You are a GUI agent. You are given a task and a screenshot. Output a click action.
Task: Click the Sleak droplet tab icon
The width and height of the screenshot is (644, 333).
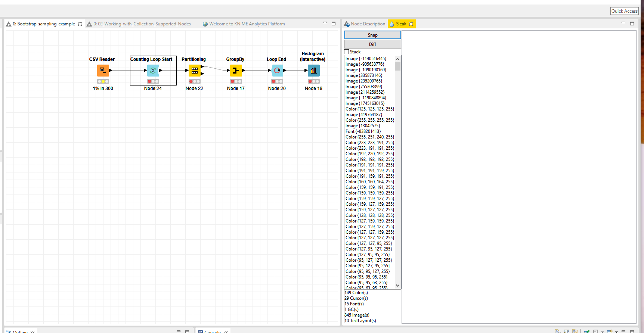click(x=392, y=24)
